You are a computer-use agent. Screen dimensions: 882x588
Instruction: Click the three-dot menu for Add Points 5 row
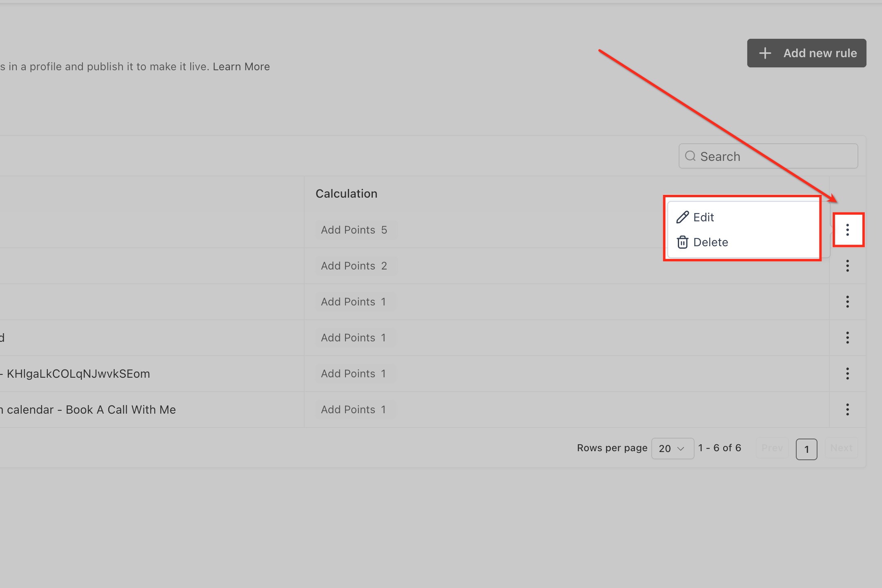point(848,230)
